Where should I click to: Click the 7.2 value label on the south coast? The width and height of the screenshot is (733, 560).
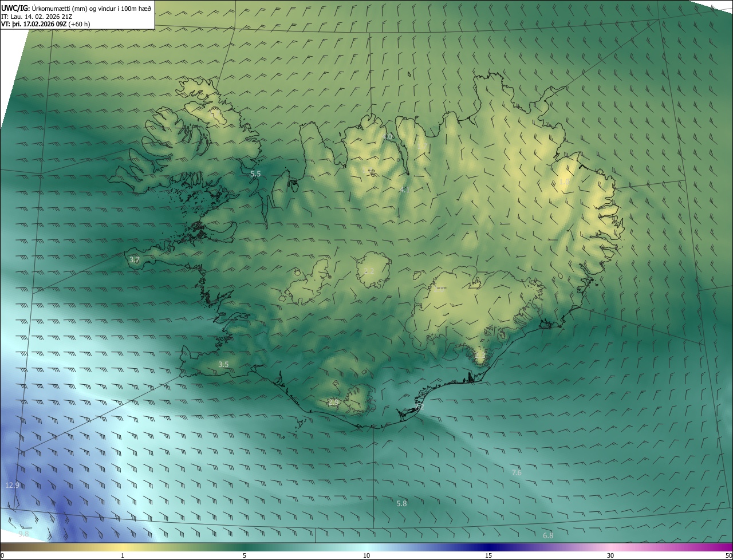point(418,406)
